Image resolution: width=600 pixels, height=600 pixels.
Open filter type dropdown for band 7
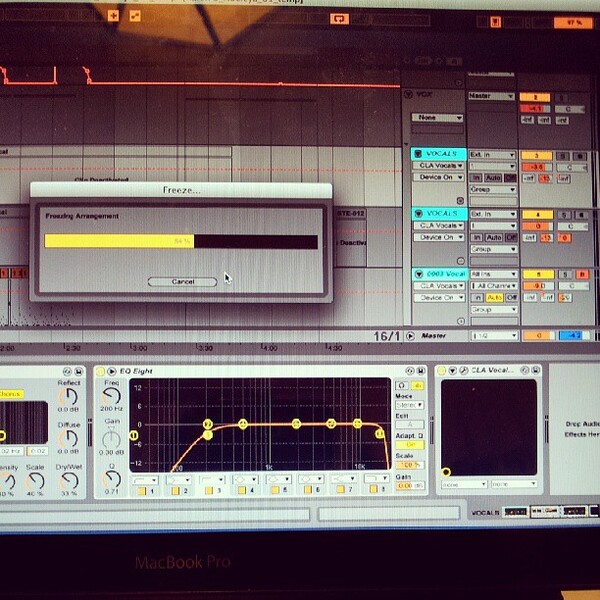pyautogui.click(x=343, y=478)
